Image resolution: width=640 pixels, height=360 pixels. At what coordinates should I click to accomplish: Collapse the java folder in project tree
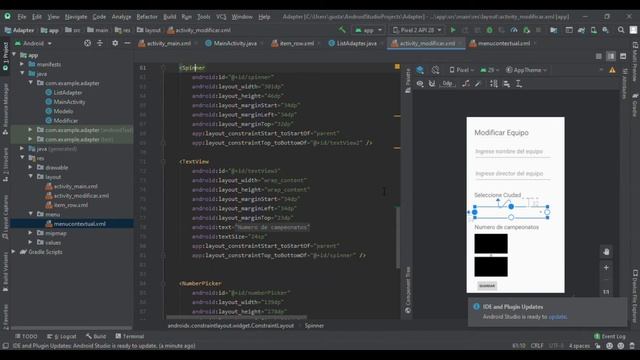pos(22,73)
